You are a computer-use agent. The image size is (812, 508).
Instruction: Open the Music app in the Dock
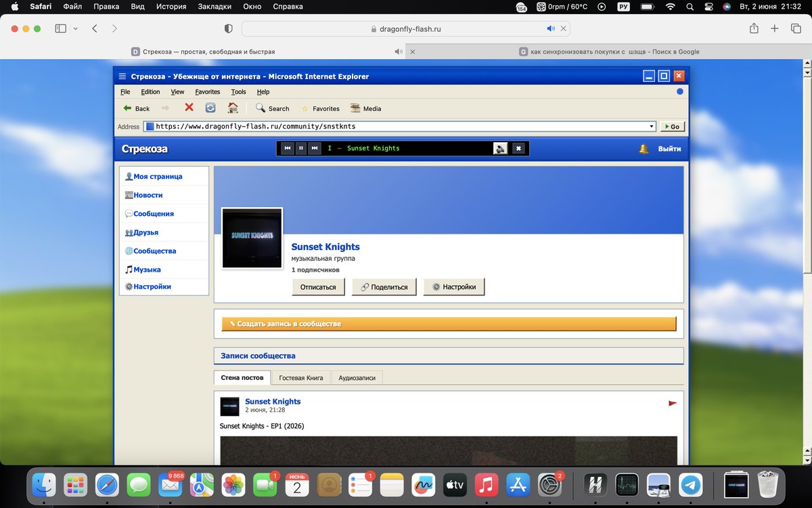pos(487,485)
